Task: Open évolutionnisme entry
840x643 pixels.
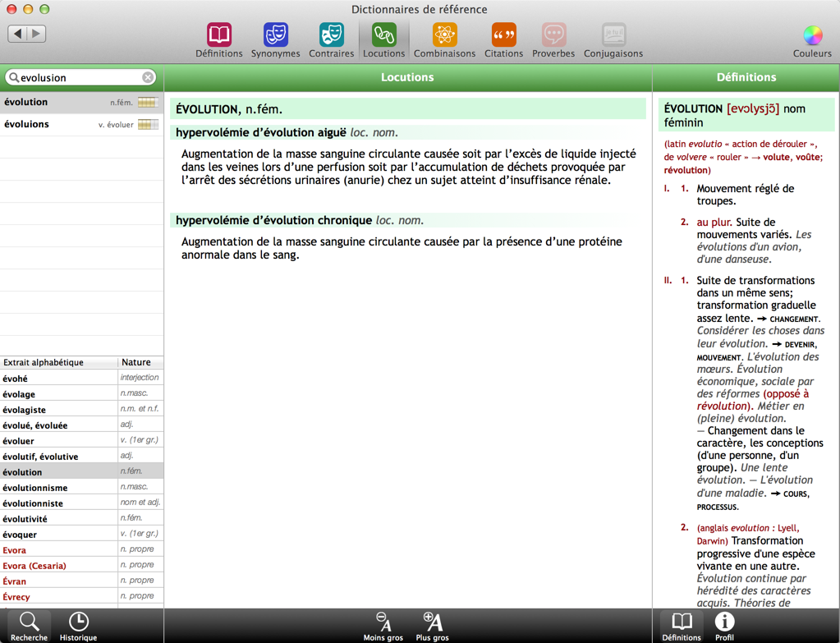Action: pos(81,487)
